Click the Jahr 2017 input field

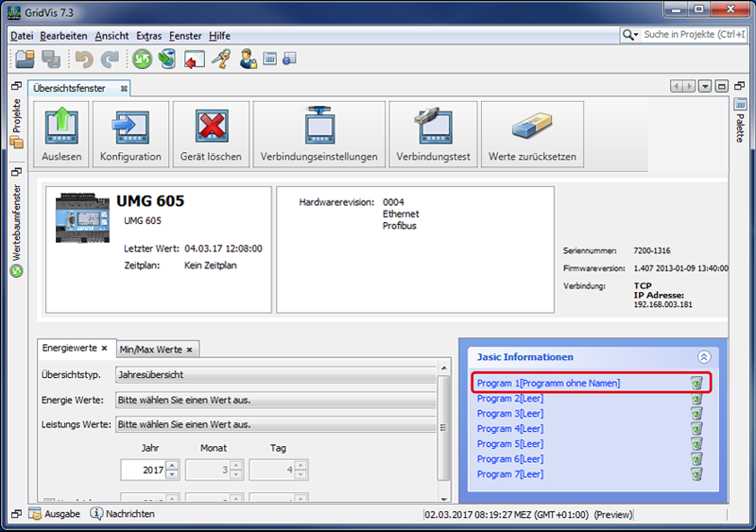click(144, 470)
